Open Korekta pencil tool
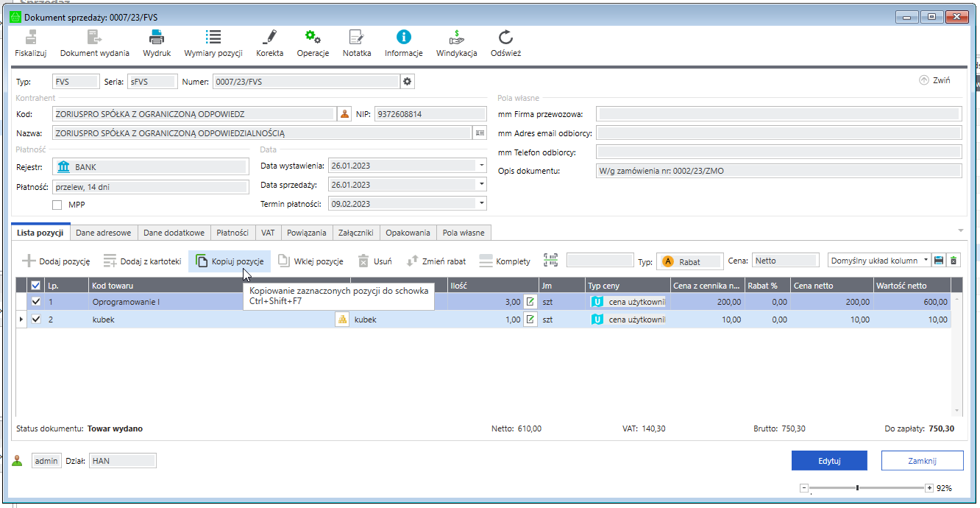Screen dimensions: 980x508 tap(269, 38)
